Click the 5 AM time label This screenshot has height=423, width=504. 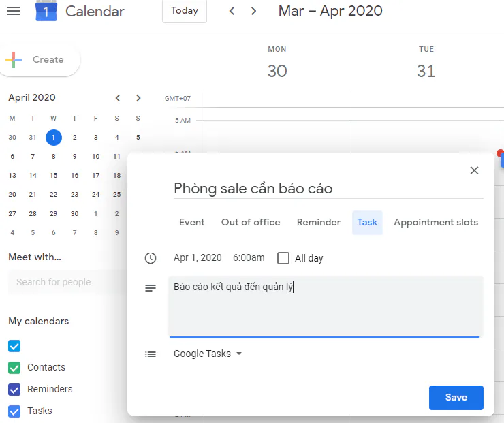tap(183, 121)
